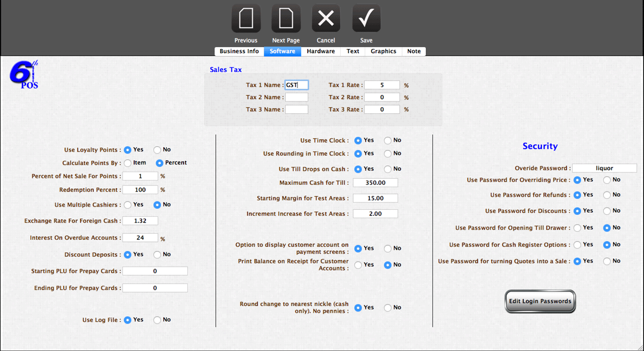Click the Cancel X icon
The width and height of the screenshot is (644, 351).
[x=326, y=19]
